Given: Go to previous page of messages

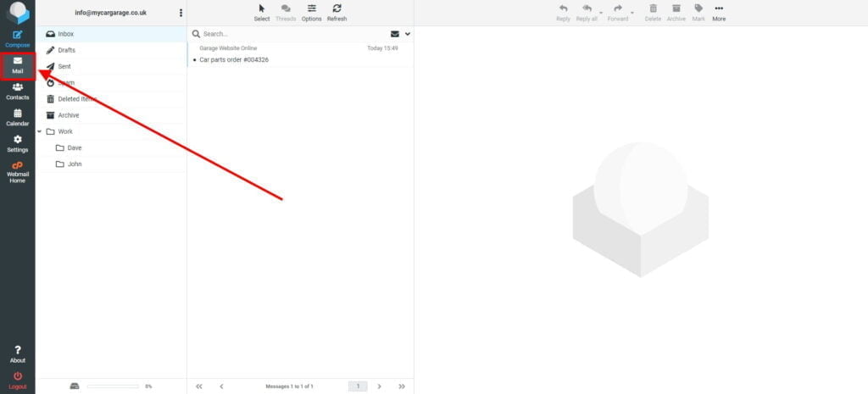Looking at the screenshot, I should (x=221, y=386).
